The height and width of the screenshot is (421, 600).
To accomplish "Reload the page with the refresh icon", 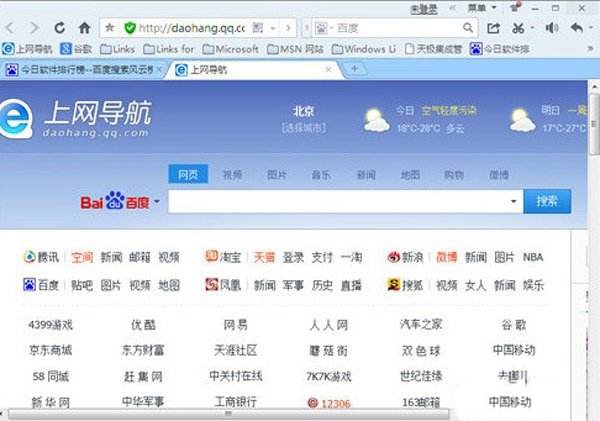I will [59, 28].
